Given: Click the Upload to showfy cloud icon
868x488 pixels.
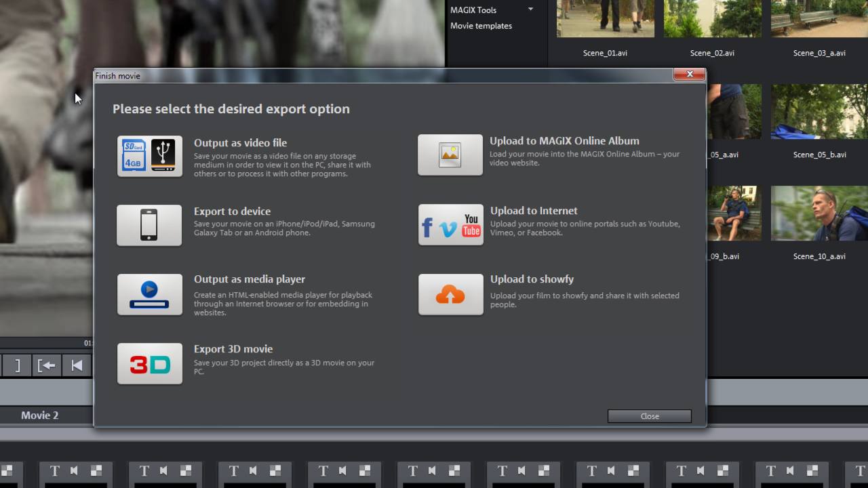Looking at the screenshot, I should (450, 294).
